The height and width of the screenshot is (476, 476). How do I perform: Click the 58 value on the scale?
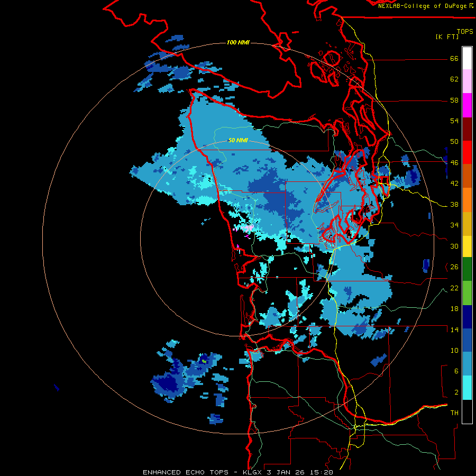click(454, 100)
